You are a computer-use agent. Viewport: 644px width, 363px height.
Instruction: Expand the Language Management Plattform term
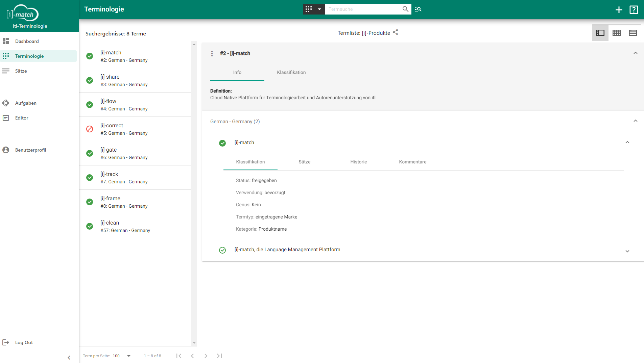[627, 251]
